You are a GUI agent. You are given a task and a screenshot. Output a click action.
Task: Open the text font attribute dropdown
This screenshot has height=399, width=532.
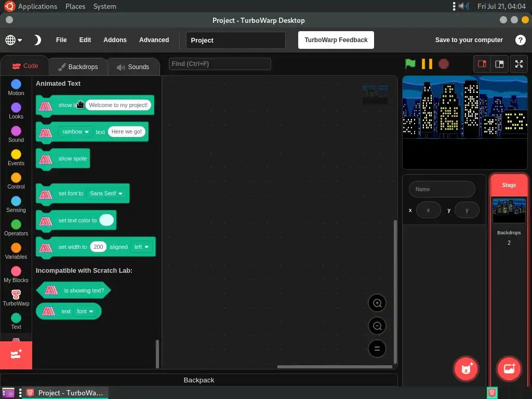tap(85, 312)
